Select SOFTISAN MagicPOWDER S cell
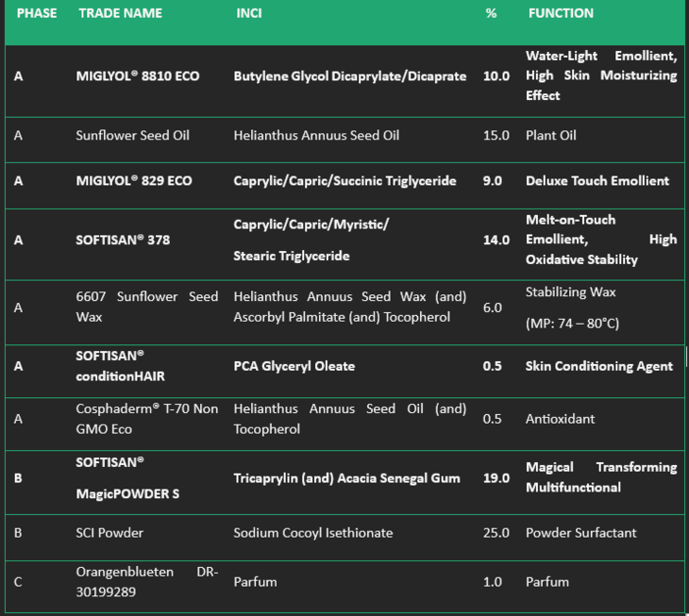The height and width of the screenshot is (616, 689). (x=127, y=477)
